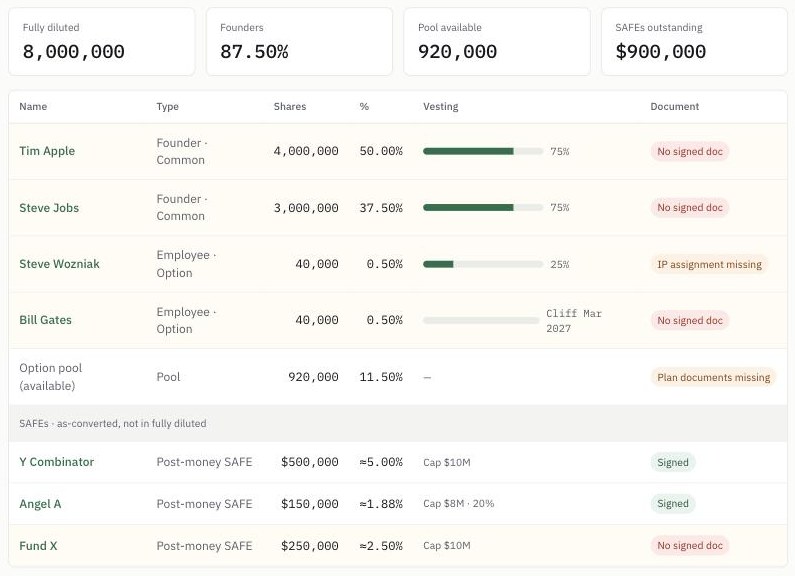
Task: Open Tim Apple's stakeholder record
Action: coord(47,151)
